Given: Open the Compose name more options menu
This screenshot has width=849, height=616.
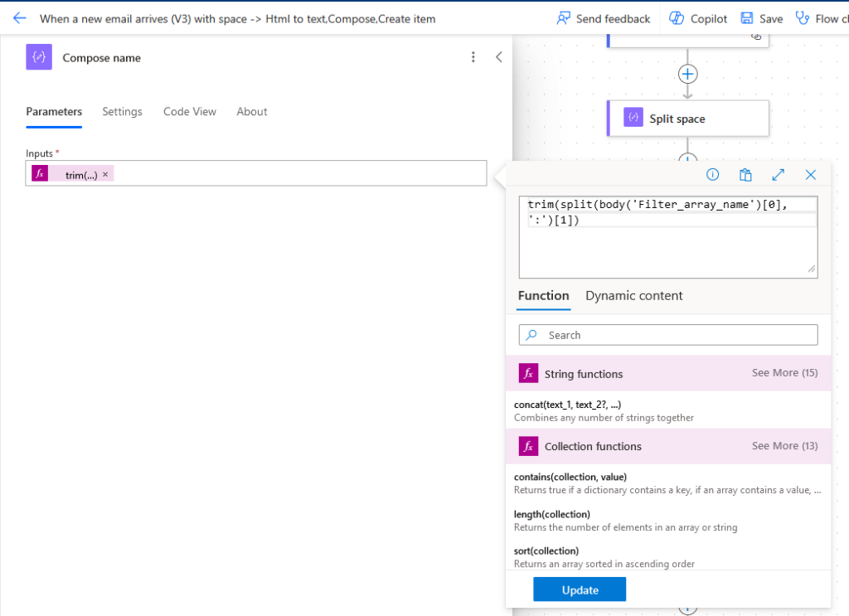Looking at the screenshot, I should tap(473, 57).
